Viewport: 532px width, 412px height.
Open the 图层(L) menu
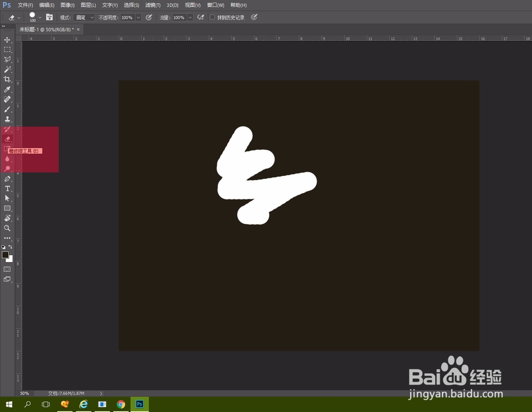point(88,5)
